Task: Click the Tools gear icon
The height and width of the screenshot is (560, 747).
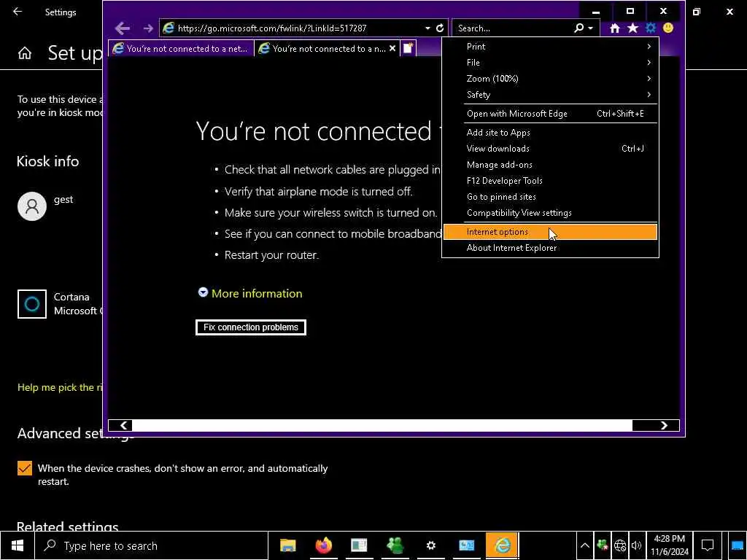Action: point(650,28)
